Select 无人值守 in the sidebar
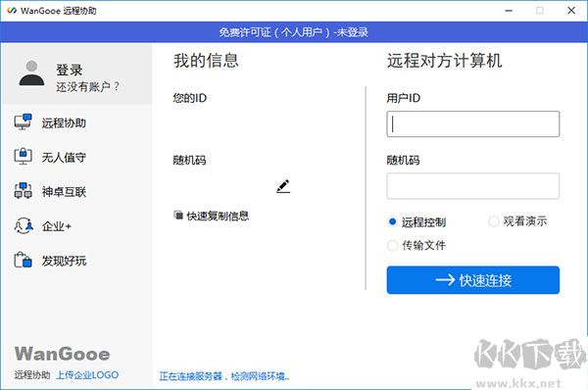 tap(64, 157)
